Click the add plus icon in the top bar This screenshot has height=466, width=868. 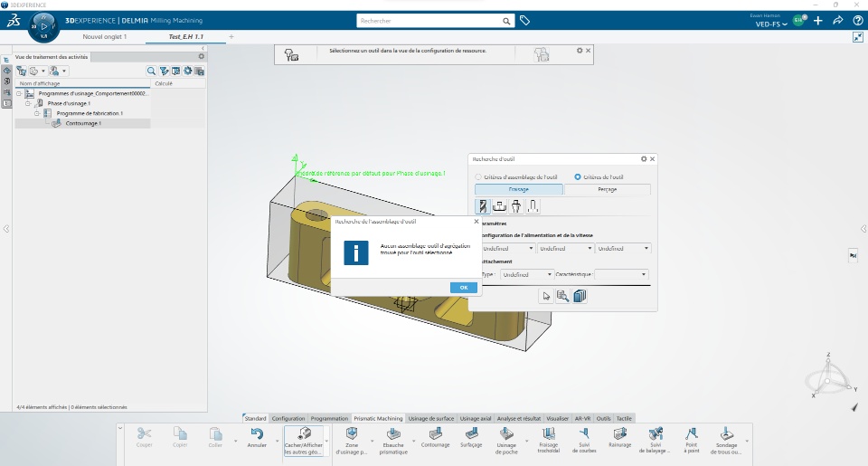pos(818,21)
